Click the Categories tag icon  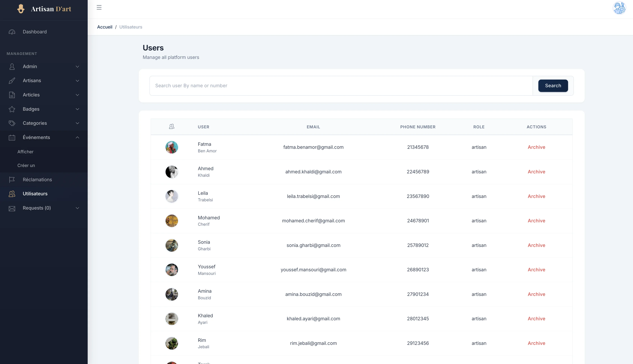pos(12,123)
